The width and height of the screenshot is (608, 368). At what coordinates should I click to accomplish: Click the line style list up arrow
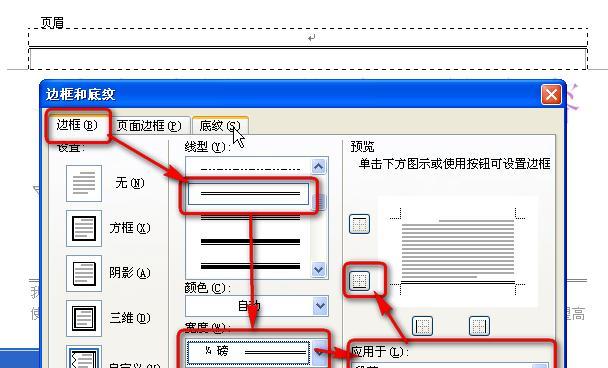pos(318,167)
